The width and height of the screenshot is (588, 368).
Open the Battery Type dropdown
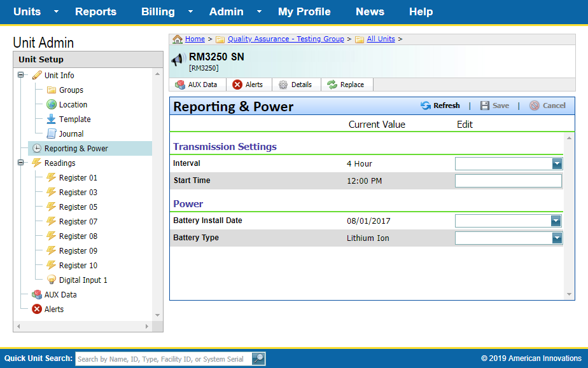click(x=557, y=238)
